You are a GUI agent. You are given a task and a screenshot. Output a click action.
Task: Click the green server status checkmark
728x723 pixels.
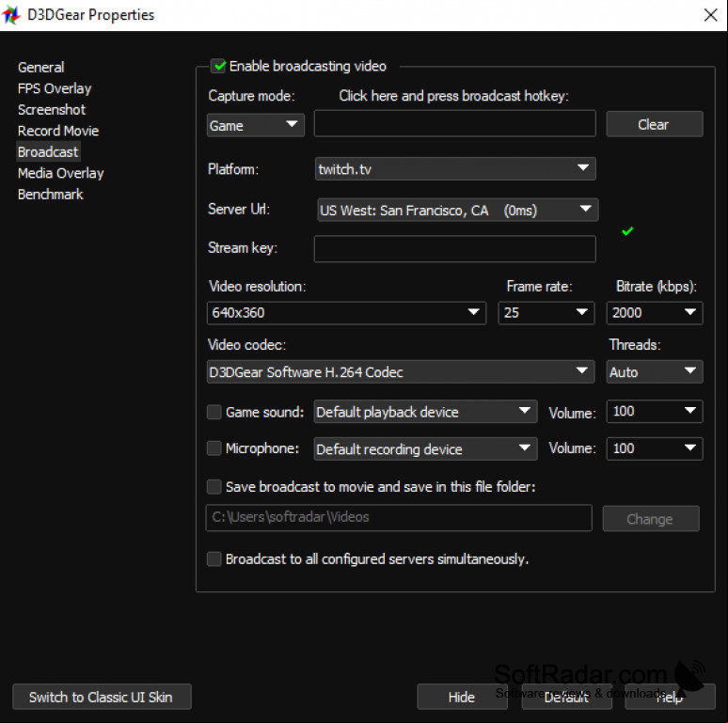point(627,230)
